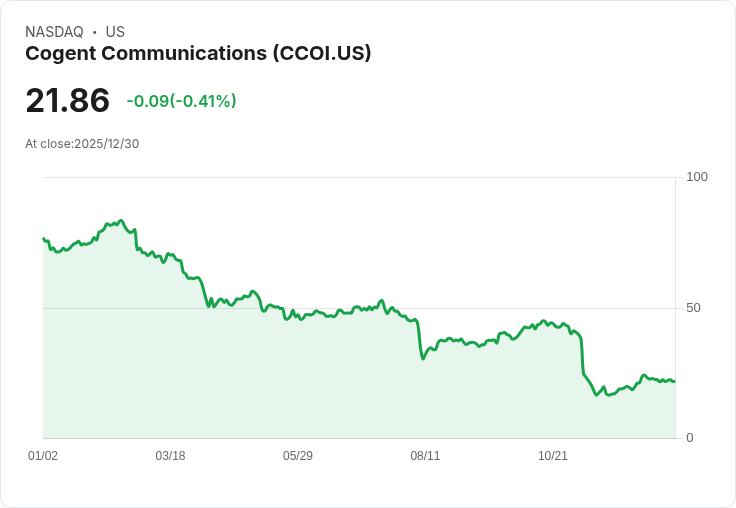This screenshot has width=736, height=508.
Task: Click the final end point of the price line
Action: (675, 381)
